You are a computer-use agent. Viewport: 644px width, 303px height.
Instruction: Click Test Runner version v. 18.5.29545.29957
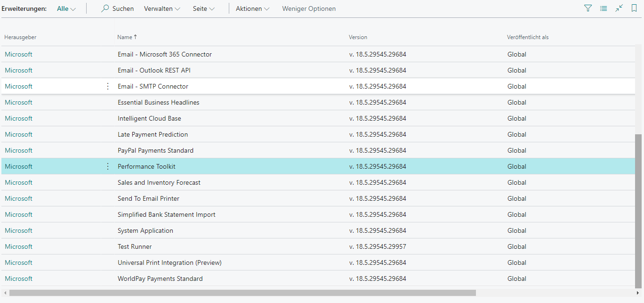tap(378, 246)
